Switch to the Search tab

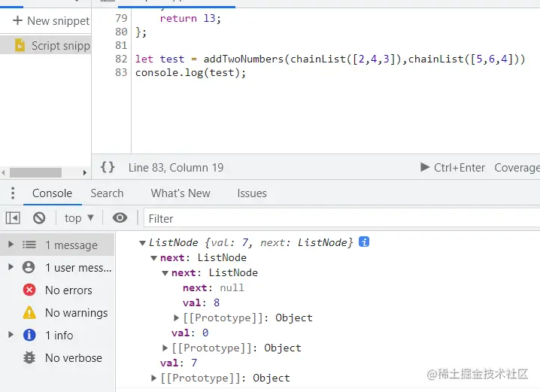(x=107, y=193)
